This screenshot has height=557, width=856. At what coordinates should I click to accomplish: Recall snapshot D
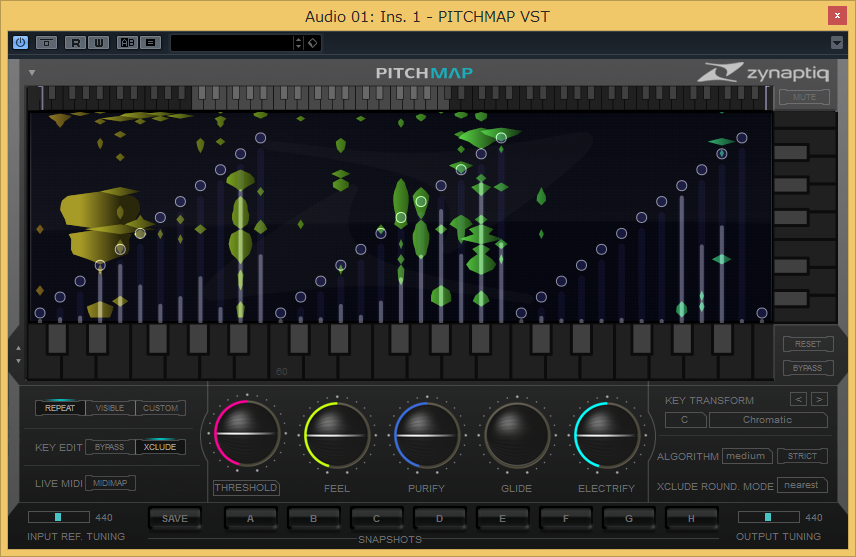tap(439, 518)
